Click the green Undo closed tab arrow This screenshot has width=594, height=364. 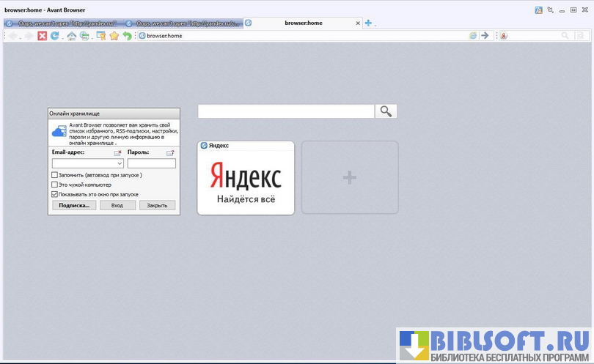pos(127,36)
